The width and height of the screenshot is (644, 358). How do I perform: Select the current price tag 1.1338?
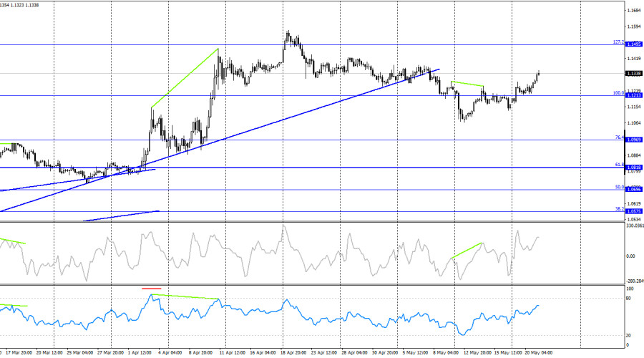tap(633, 74)
